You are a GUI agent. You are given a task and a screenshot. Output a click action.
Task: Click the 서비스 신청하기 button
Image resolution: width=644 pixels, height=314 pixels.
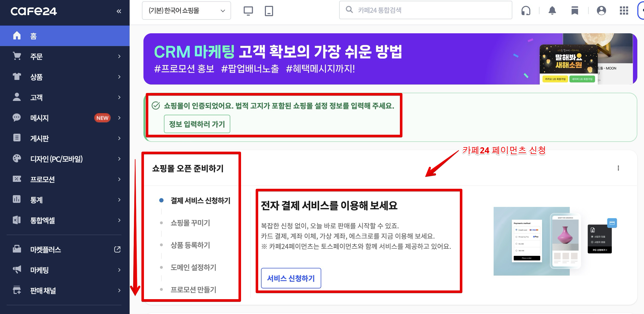pyautogui.click(x=291, y=278)
